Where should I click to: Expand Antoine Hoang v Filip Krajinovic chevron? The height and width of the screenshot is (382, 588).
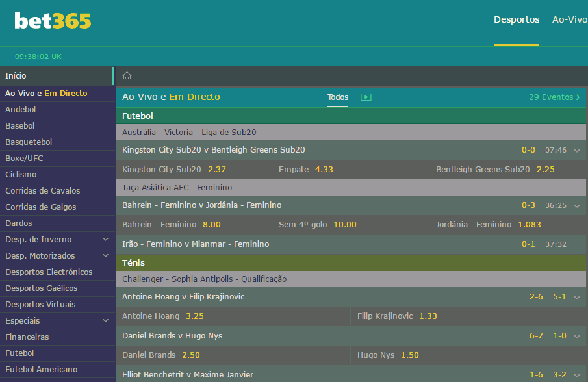coord(577,298)
